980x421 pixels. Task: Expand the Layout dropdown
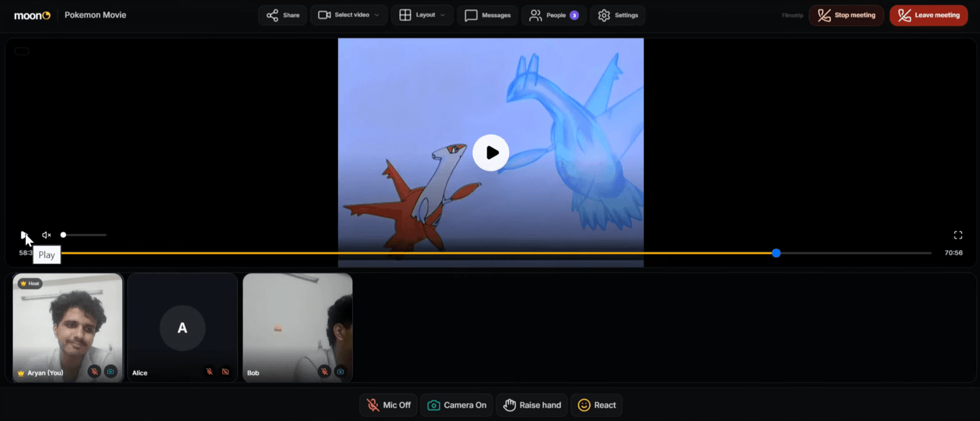tap(422, 15)
